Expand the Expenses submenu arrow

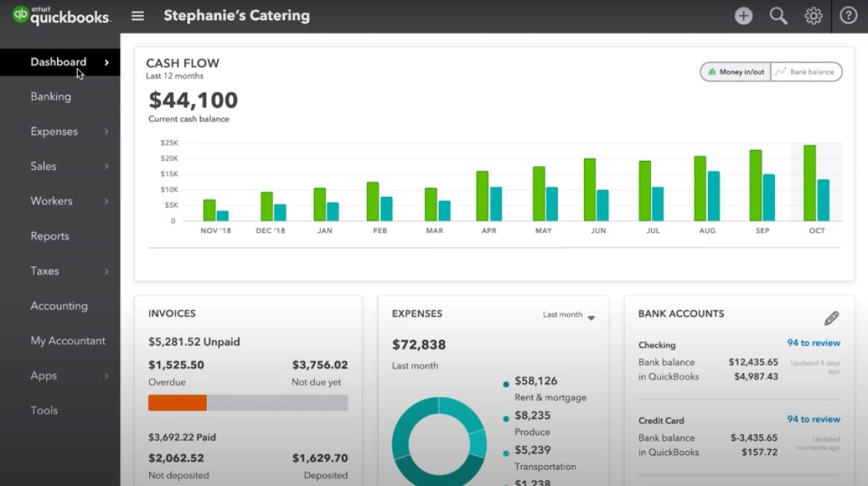point(107,131)
